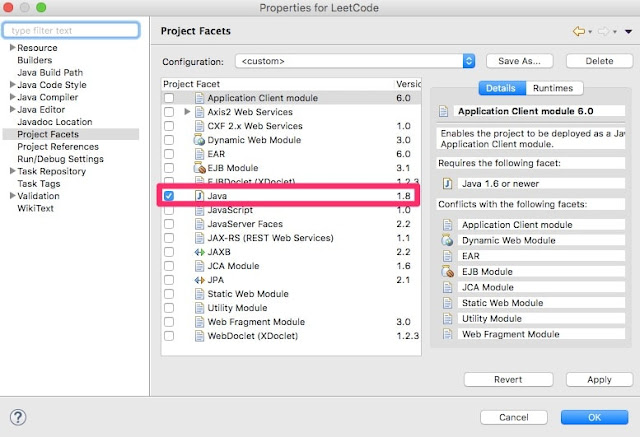Select Java Build Path in sidebar
This screenshot has width=640, height=437.
[x=49, y=72]
